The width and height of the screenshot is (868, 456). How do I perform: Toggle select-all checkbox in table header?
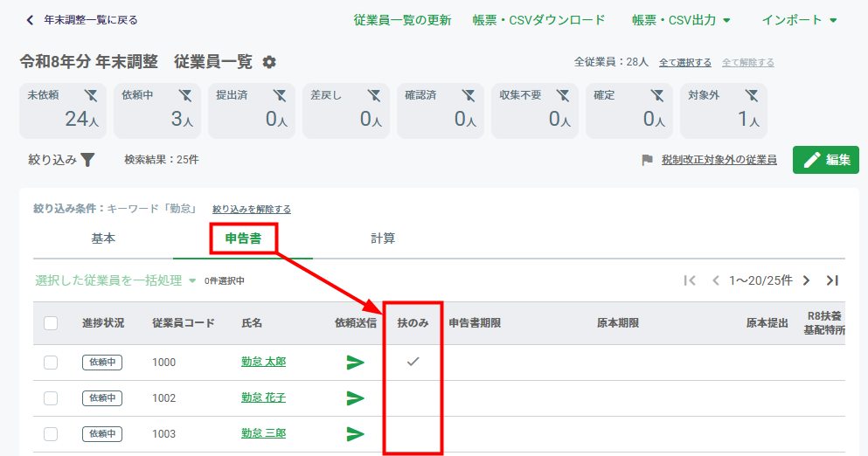coord(51,323)
